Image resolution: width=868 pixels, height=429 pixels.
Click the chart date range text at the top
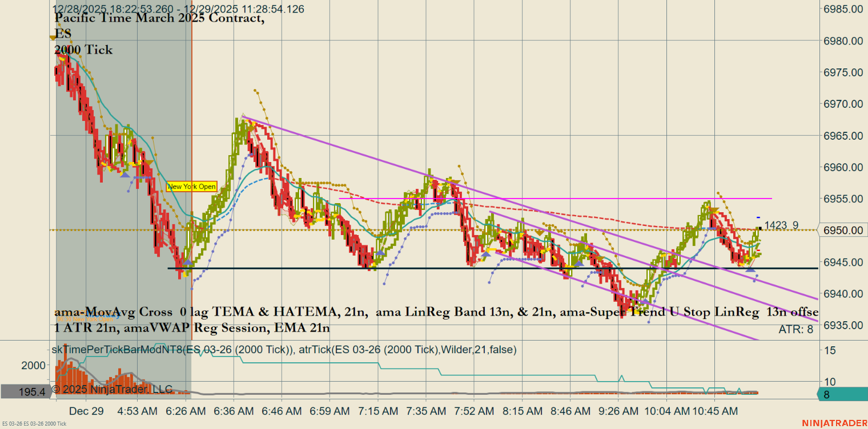point(178,9)
